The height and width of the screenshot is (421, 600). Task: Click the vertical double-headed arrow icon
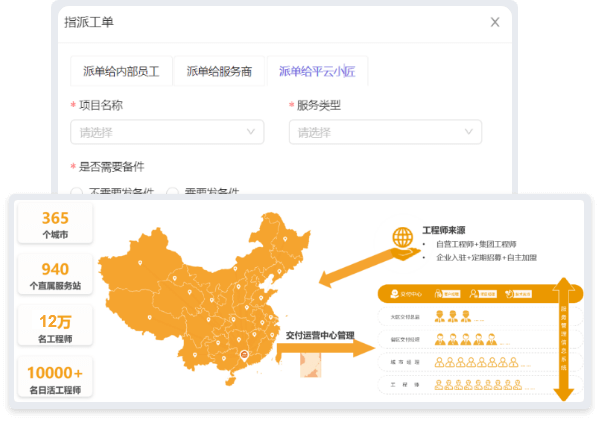pos(566,339)
